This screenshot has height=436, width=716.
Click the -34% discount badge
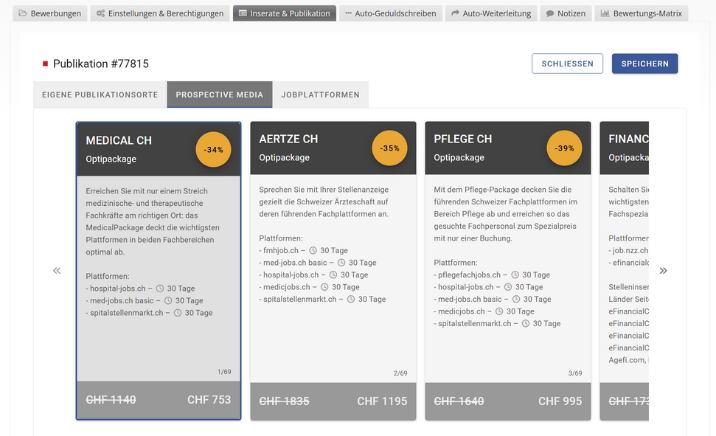tap(213, 150)
